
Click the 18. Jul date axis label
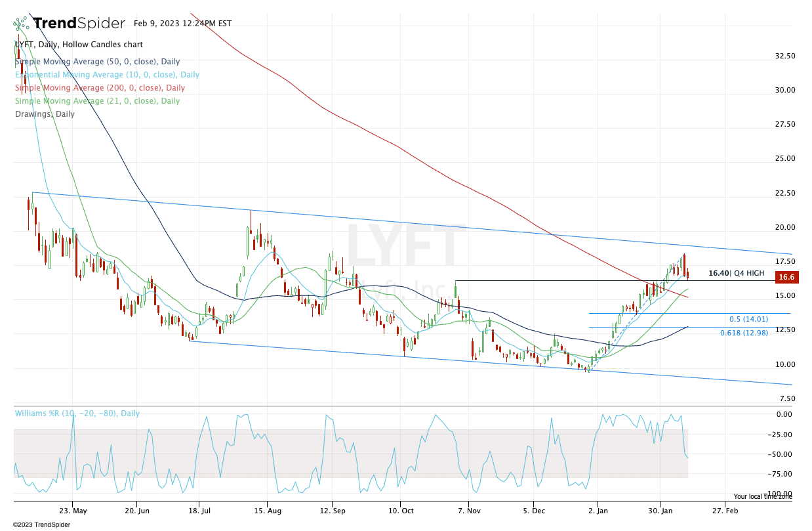coord(200,510)
